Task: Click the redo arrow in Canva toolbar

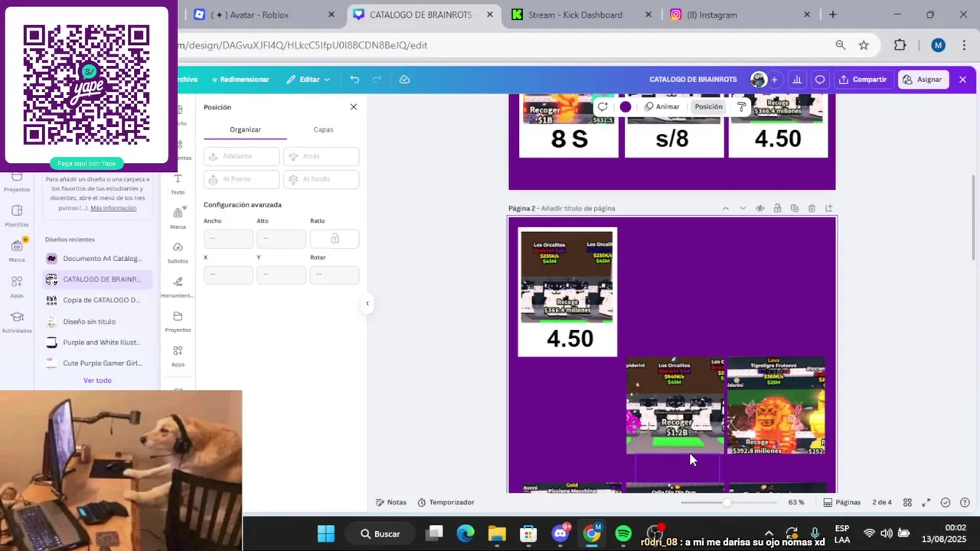Action: pyautogui.click(x=377, y=80)
